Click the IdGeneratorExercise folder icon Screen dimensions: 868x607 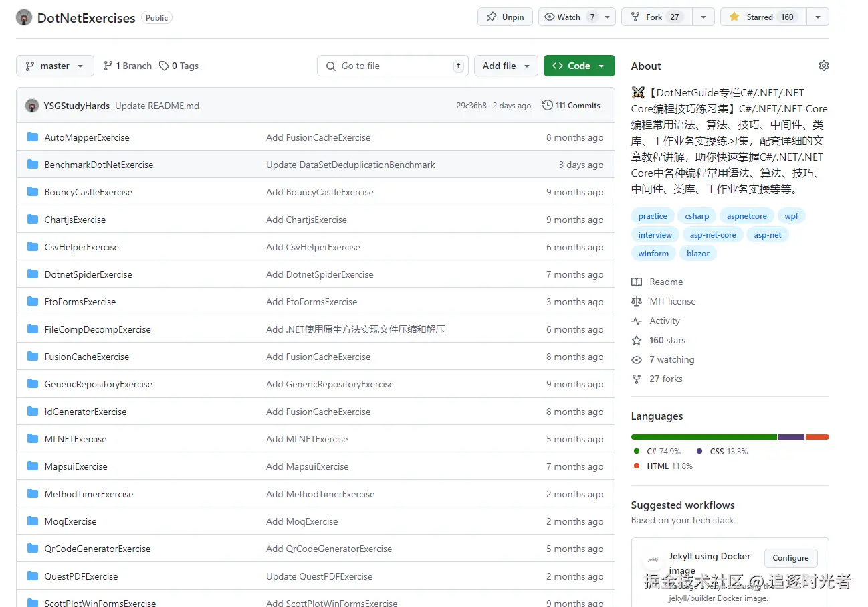(33, 412)
